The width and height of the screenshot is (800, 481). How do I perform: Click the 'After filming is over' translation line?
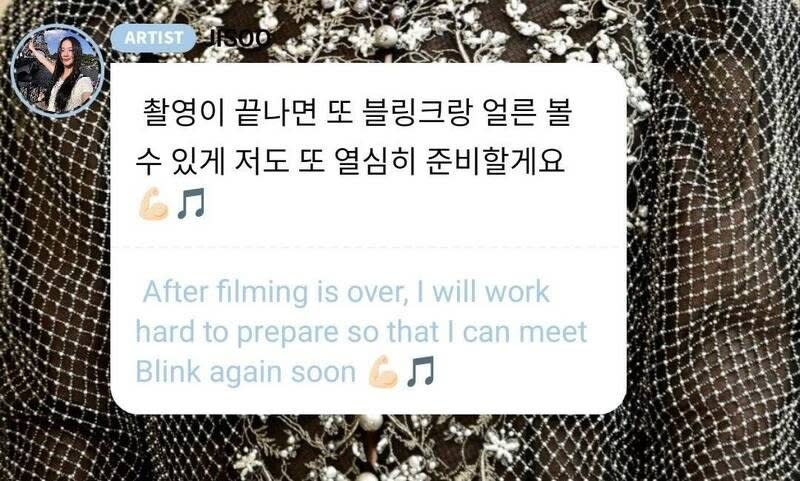pyautogui.click(x=346, y=292)
